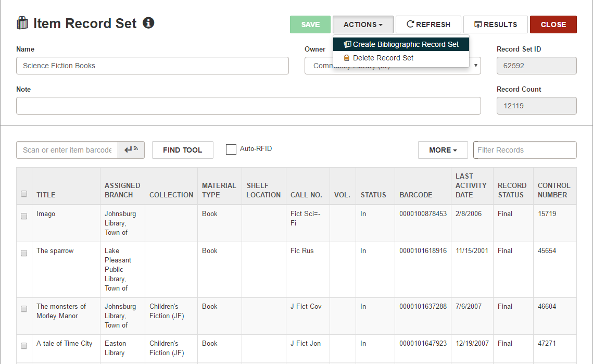593x364 pixels.
Task: Focus the Filter Records input field
Action: [525, 150]
